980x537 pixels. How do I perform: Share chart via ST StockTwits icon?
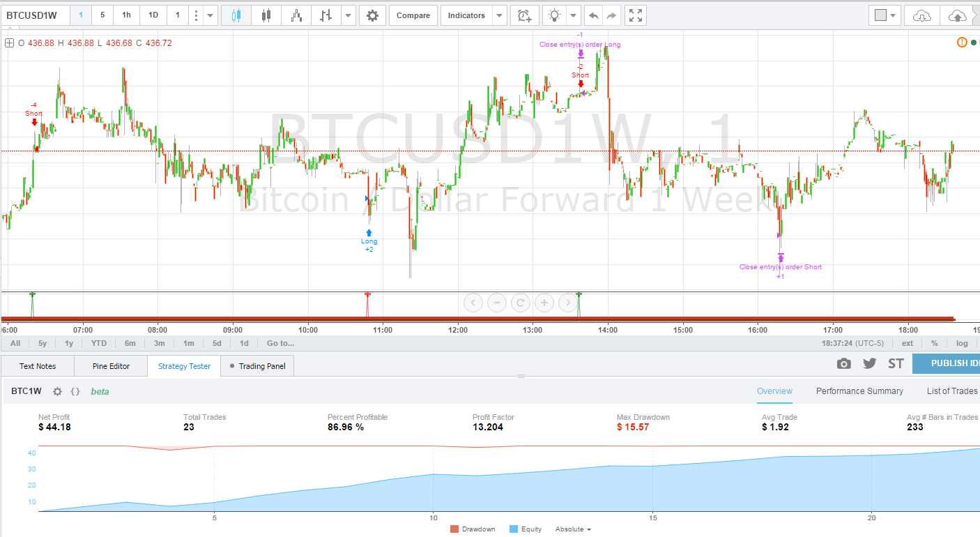tap(896, 363)
